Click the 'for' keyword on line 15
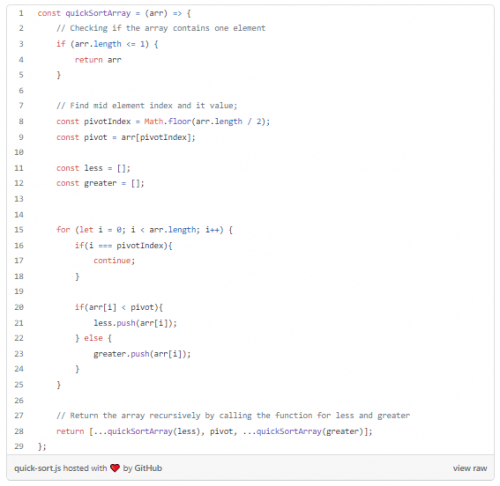 [x=63, y=230]
